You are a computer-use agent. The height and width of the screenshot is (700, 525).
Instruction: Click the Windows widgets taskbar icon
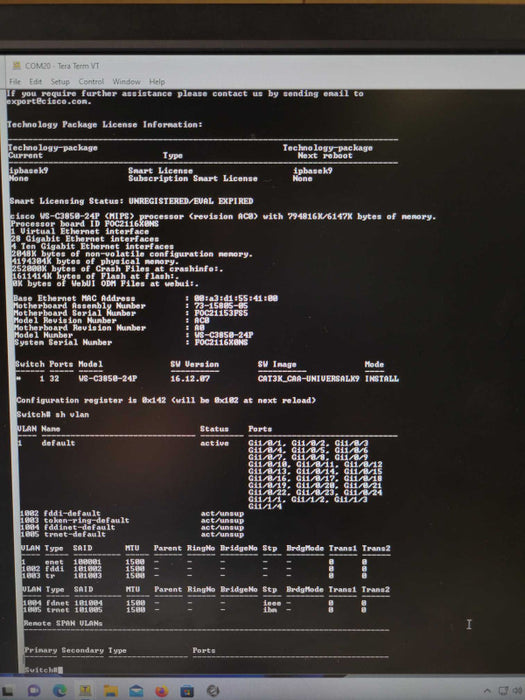8,691
